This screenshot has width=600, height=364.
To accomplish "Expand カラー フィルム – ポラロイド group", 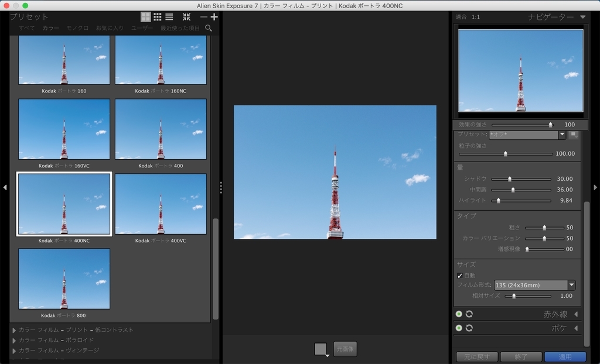I will click(x=15, y=340).
